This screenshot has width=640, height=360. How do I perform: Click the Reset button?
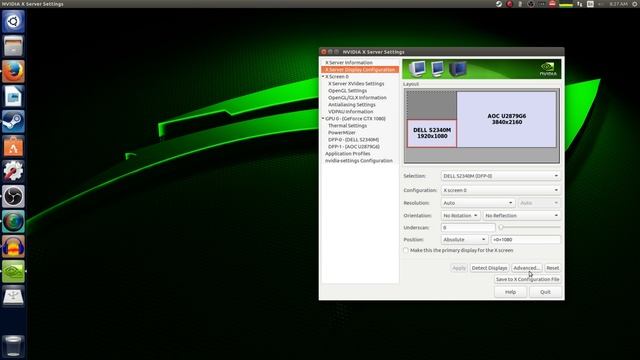tap(553, 268)
